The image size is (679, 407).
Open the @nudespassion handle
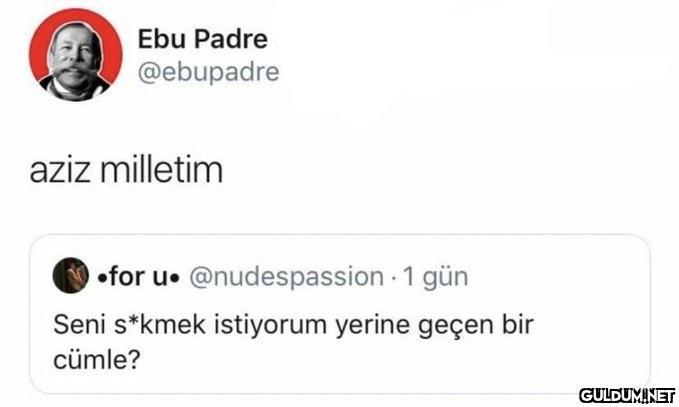[x=285, y=275]
